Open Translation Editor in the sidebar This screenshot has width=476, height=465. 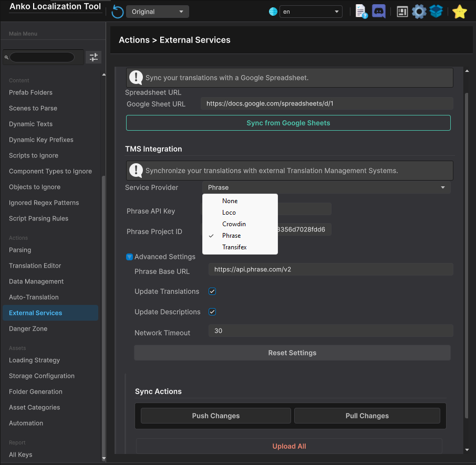(35, 266)
